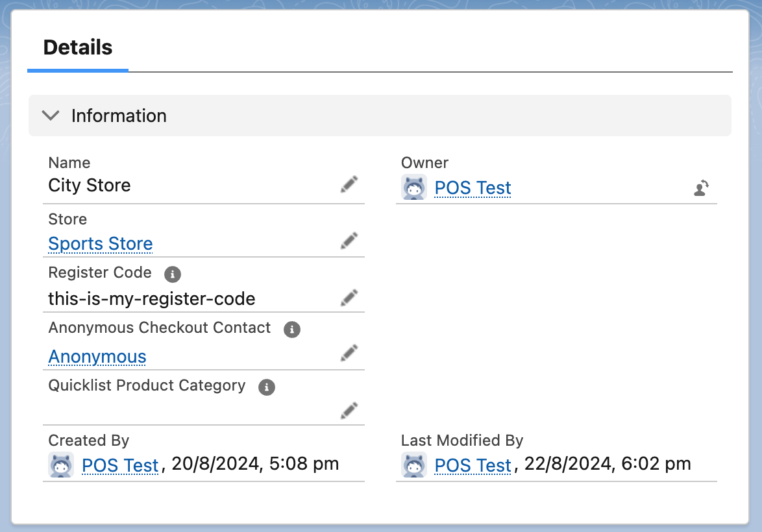This screenshot has width=762, height=532.
Task: Click the Last Modified By avatar
Action: pyautogui.click(x=414, y=465)
